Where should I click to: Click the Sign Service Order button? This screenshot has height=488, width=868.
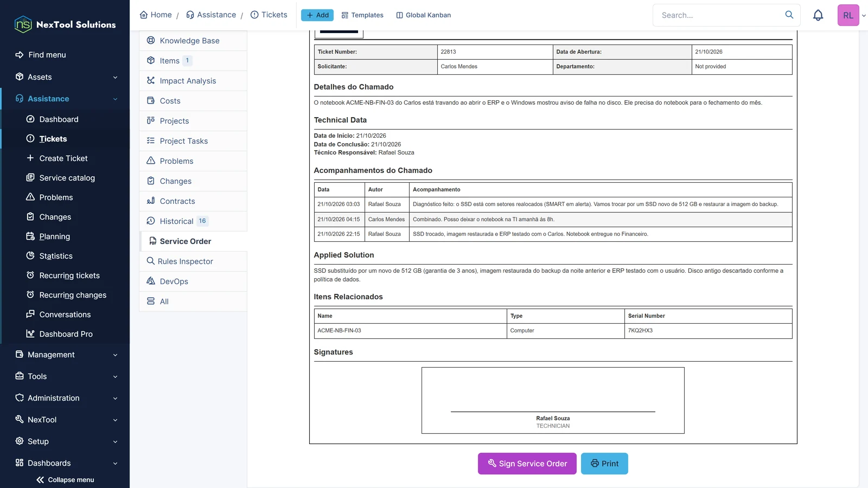pos(527,464)
